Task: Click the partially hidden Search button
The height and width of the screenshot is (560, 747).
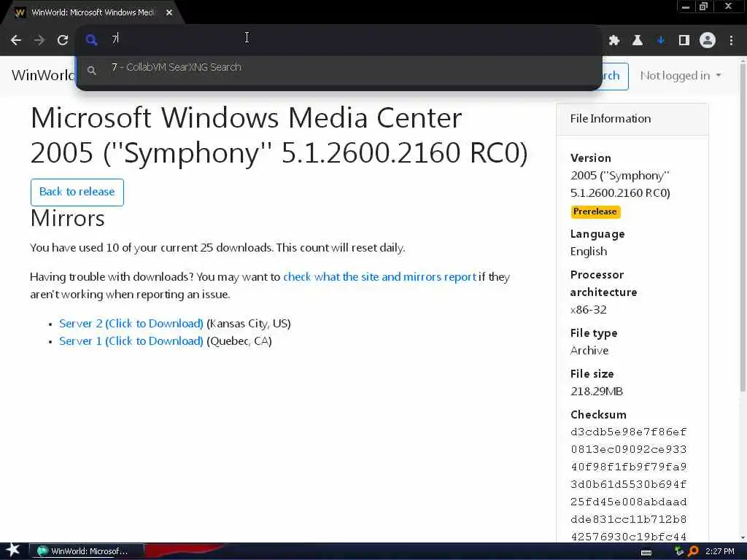Action: point(614,76)
